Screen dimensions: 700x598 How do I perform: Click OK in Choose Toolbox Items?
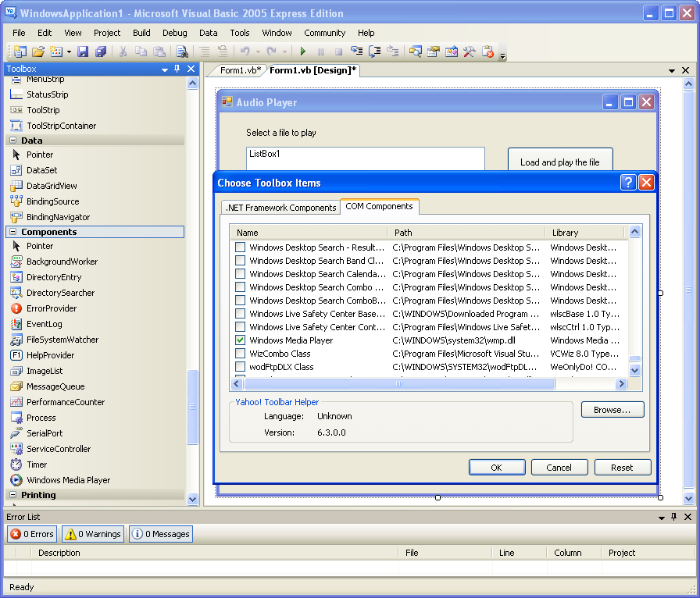pyautogui.click(x=496, y=468)
